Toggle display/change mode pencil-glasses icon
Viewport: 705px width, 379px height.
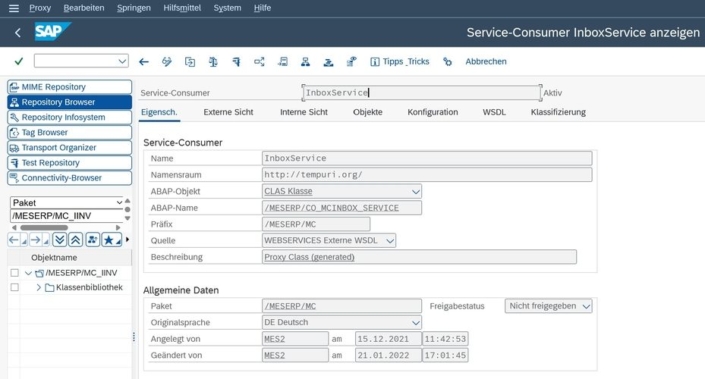point(167,62)
